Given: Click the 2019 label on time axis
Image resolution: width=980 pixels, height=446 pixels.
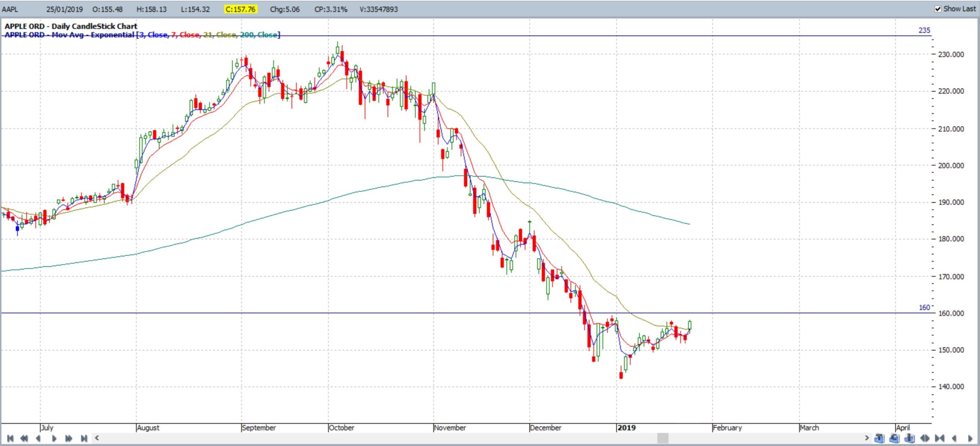Looking at the screenshot, I should (627, 428).
